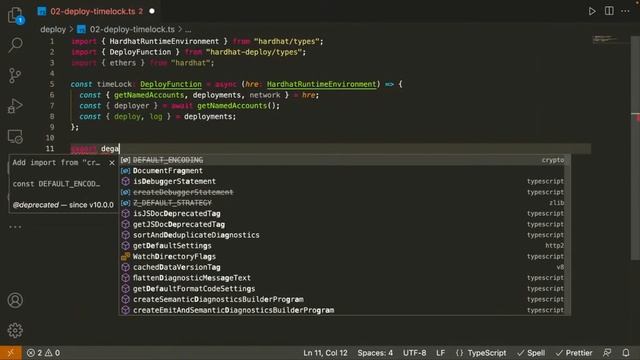The width and height of the screenshot is (640, 360).
Task: Toggle Spell checker in status bar
Action: (x=531, y=353)
